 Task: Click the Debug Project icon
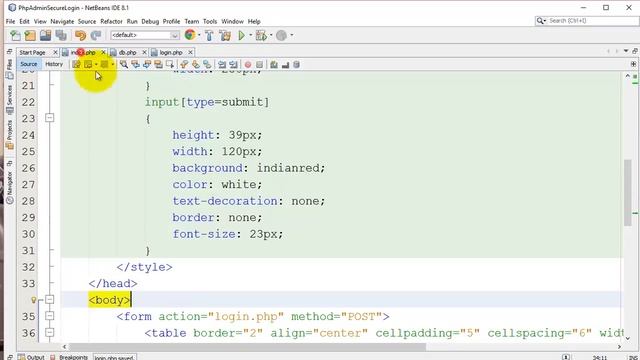coord(261,36)
